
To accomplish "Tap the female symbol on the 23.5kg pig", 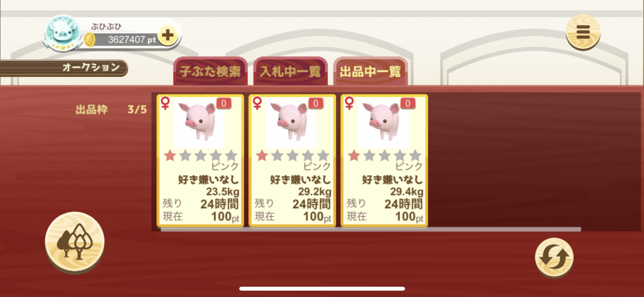I will 165,103.
